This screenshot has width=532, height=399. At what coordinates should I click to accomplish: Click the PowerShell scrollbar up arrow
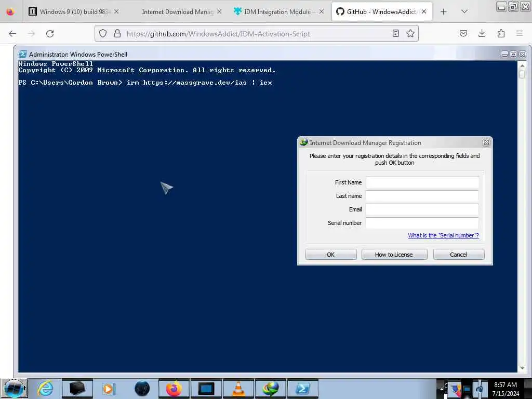coord(522,66)
